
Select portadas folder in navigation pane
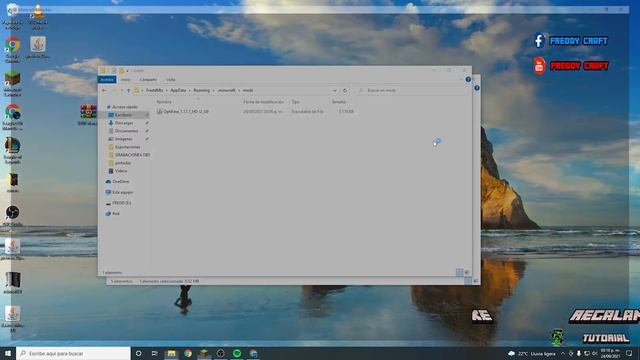pyautogui.click(x=123, y=163)
